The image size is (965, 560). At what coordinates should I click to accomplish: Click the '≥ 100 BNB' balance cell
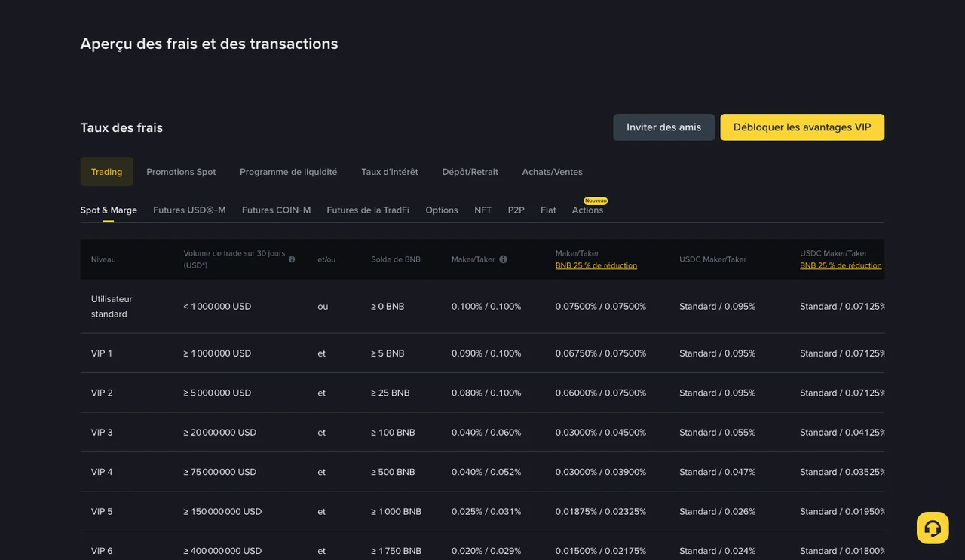pyautogui.click(x=393, y=433)
